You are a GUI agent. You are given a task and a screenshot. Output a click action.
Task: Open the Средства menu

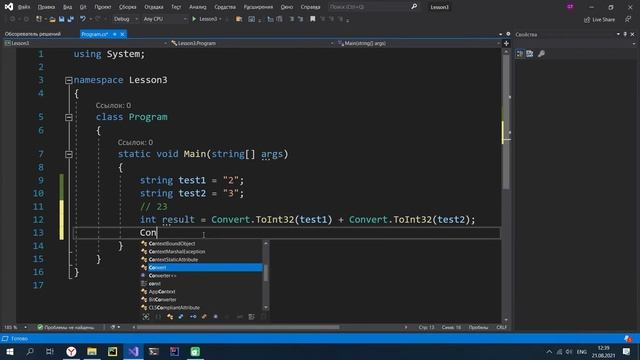pyautogui.click(x=225, y=7)
